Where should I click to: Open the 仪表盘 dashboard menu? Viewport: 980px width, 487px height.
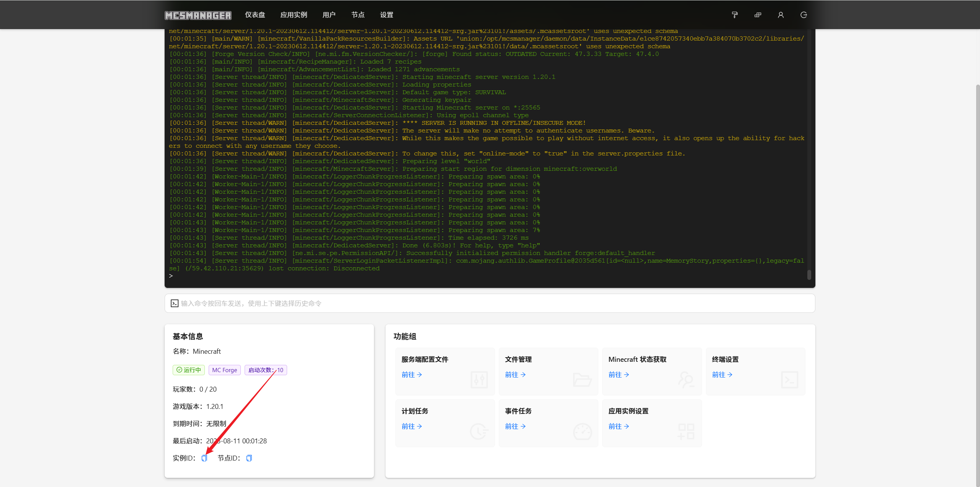coord(255,15)
